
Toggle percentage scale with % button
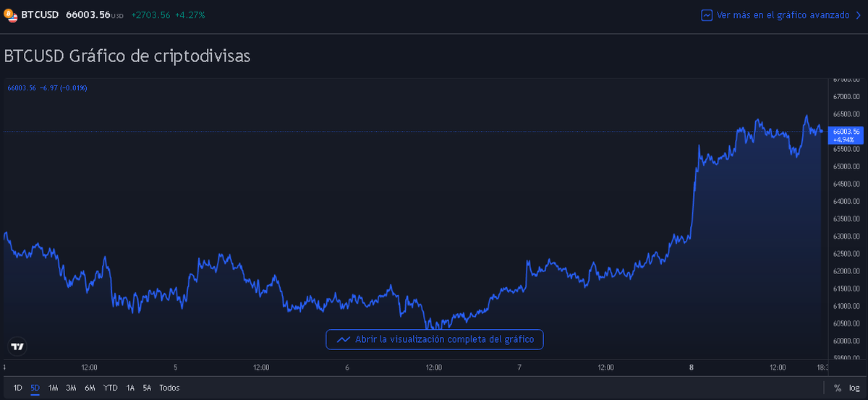click(838, 388)
